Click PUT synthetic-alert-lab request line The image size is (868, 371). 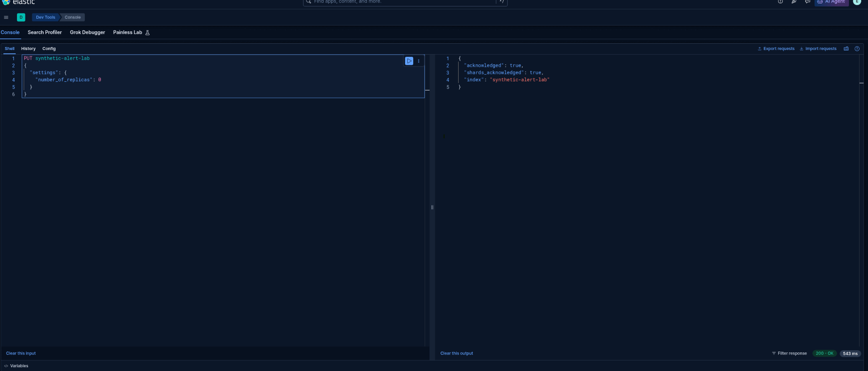(x=57, y=58)
